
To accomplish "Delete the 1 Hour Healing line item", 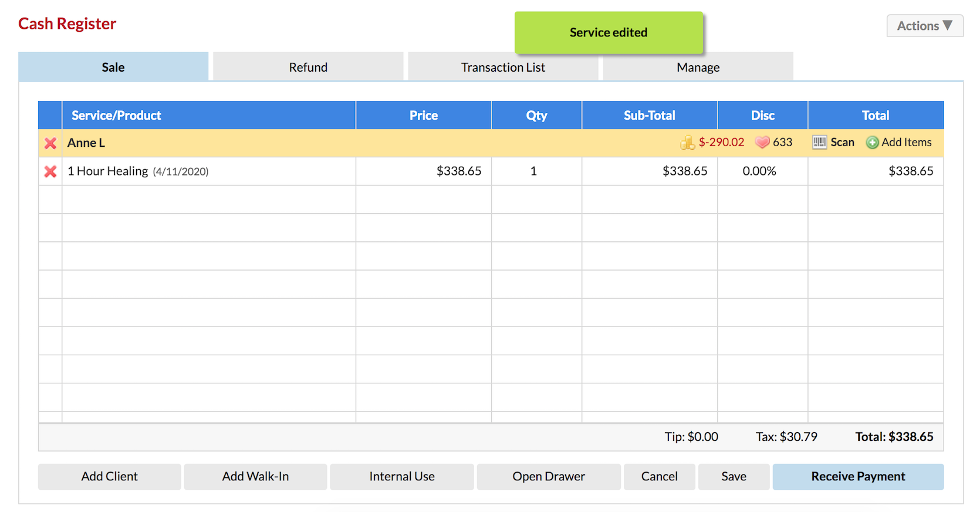I will pyautogui.click(x=50, y=171).
